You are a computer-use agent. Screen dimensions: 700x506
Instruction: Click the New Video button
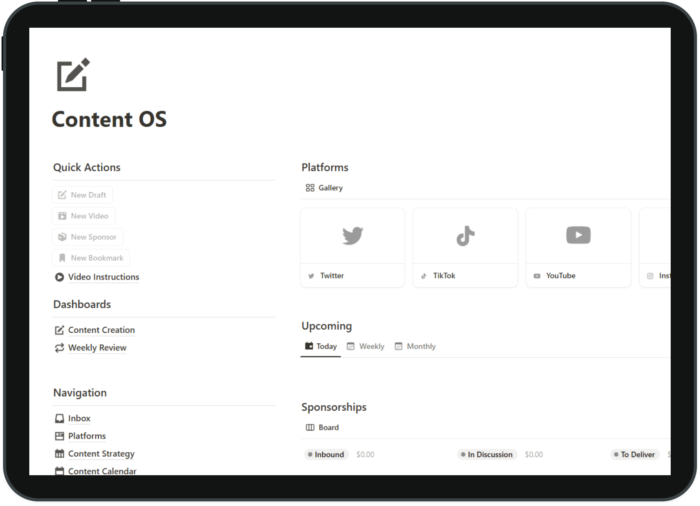coord(84,216)
